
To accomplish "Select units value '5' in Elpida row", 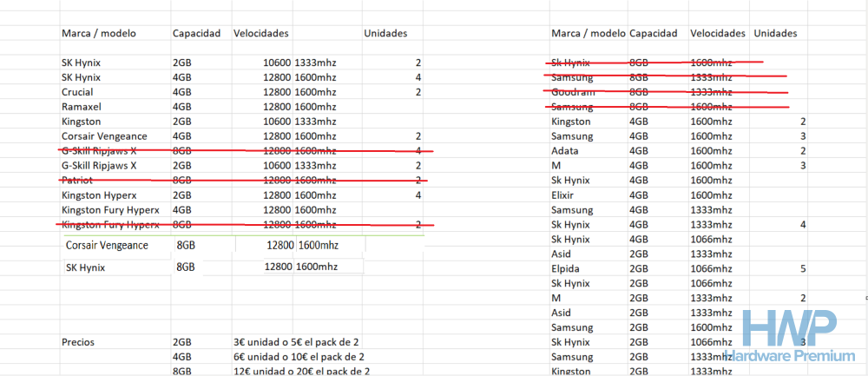I will 803,268.
